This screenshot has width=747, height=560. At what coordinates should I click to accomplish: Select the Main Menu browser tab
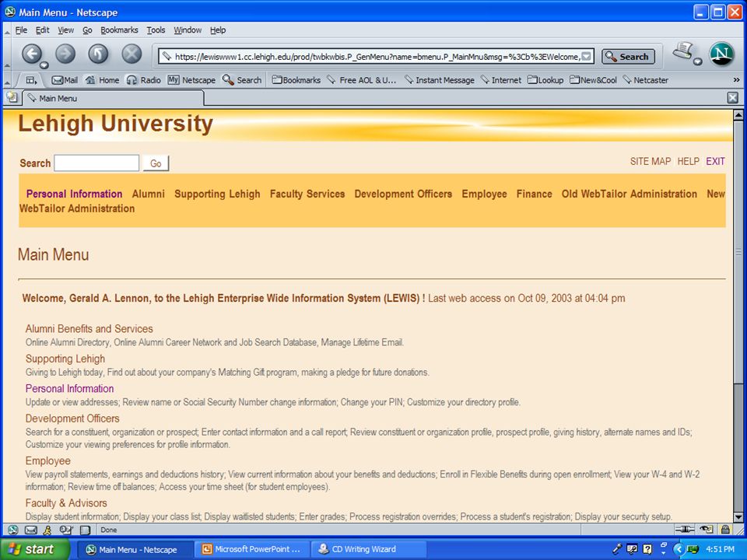114,98
